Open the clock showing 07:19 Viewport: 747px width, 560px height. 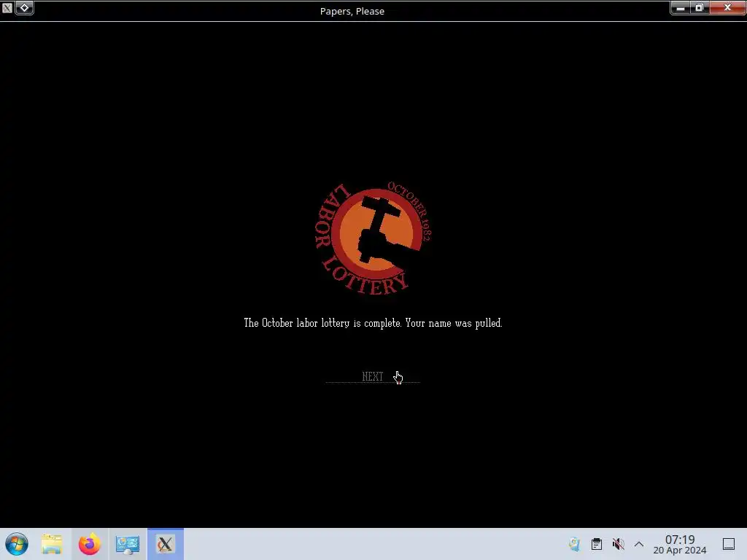click(680, 544)
